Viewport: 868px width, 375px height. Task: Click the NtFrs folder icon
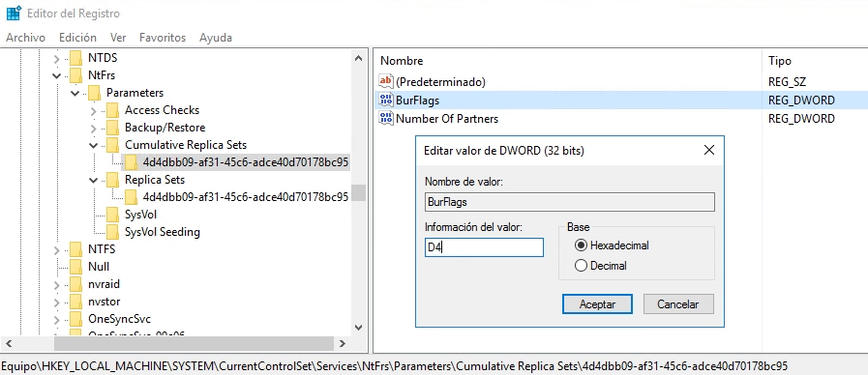pos(75,75)
